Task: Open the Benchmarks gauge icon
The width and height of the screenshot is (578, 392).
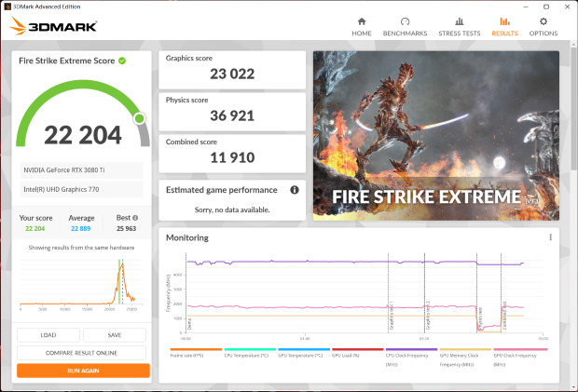Action: coord(405,21)
